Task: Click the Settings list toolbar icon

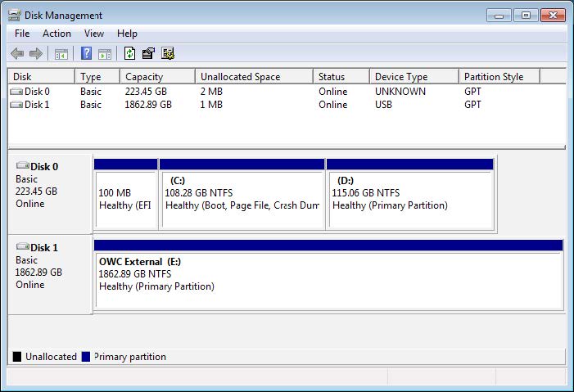Action: tap(168, 53)
